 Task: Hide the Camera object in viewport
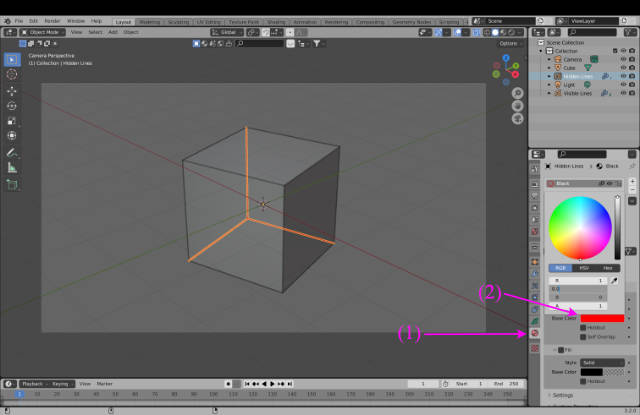pyautogui.click(x=623, y=60)
